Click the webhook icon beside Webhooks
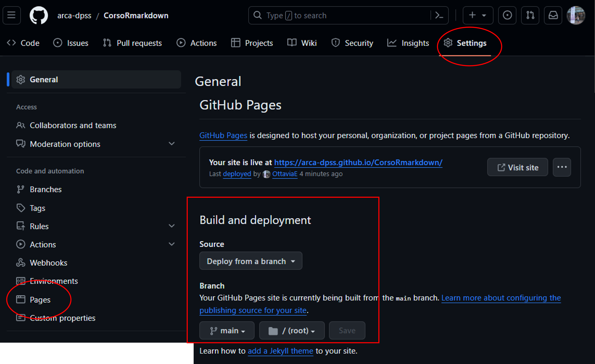The width and height of the screenshot is (595, 364). coord(21,263)
